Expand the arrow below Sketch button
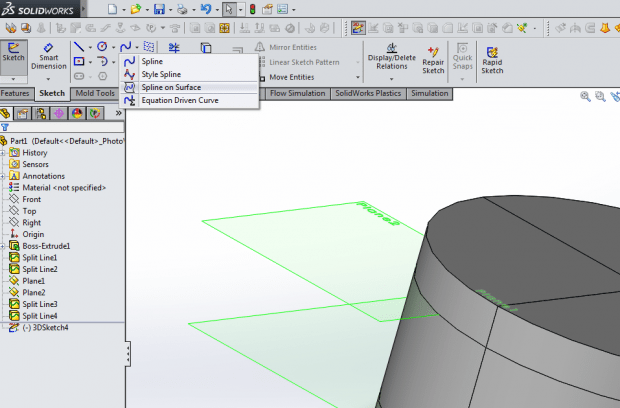Image resolution: width=620 pixels, height=408 pixels. [13, 79]
